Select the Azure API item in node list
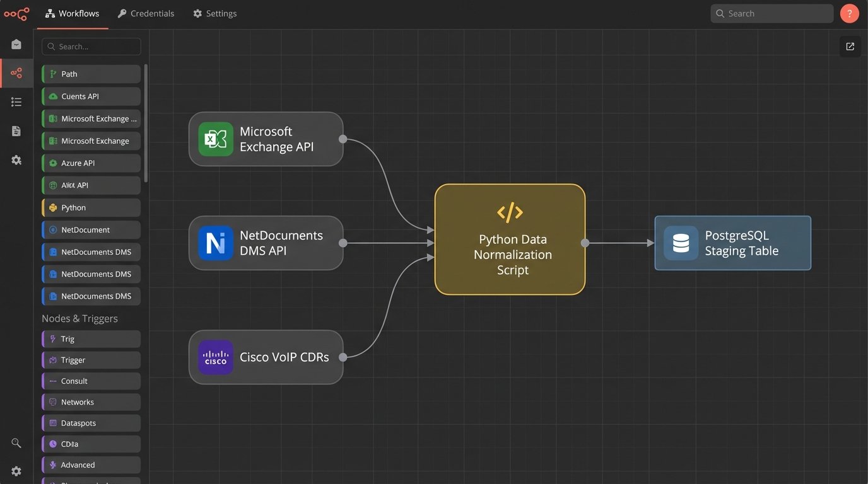 coord(91,163)
